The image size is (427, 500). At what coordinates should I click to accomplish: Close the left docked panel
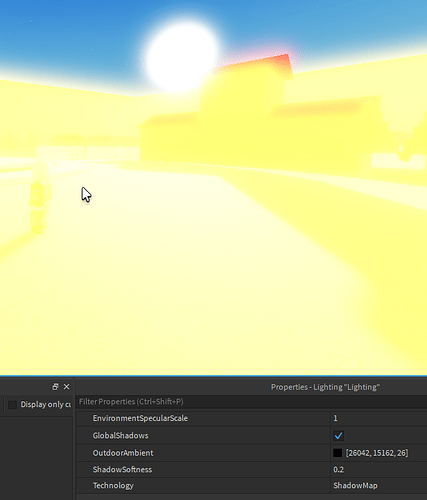tap(67, 387)
